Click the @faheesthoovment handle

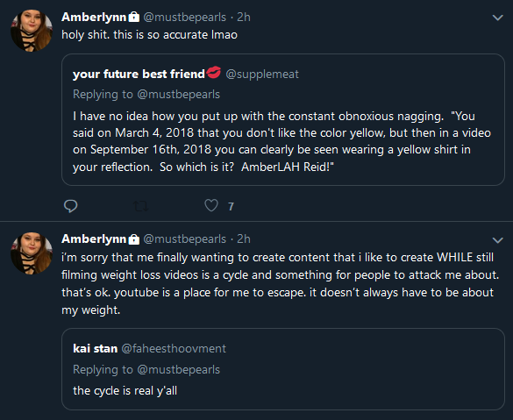click(x=174, y=348)
